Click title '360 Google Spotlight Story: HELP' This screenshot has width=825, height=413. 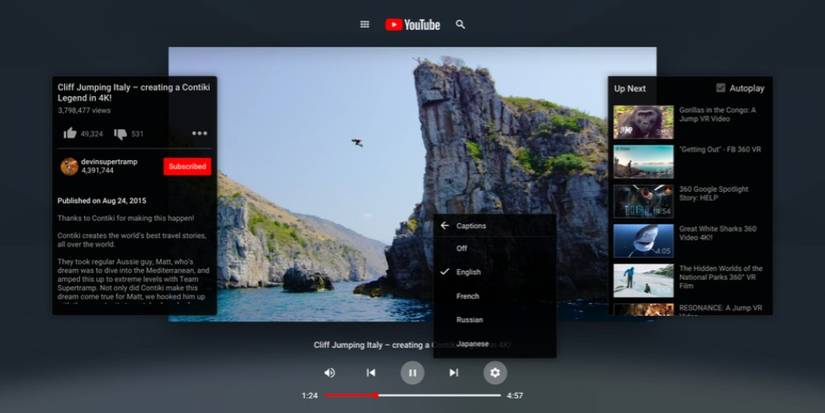(x=713, y=193)
